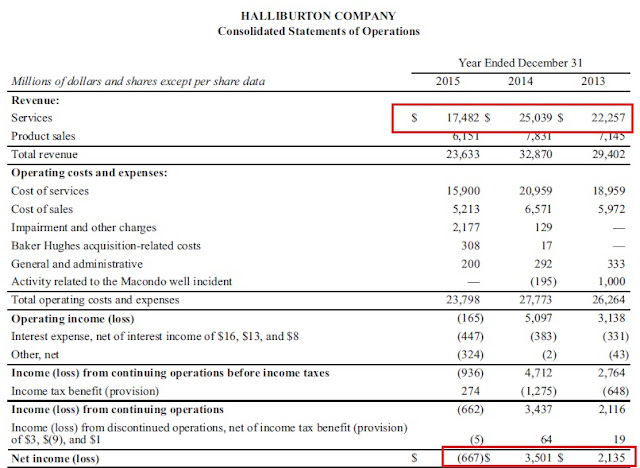
Task: Click the Millions of dollars and shares note
Action: (138, 82)
